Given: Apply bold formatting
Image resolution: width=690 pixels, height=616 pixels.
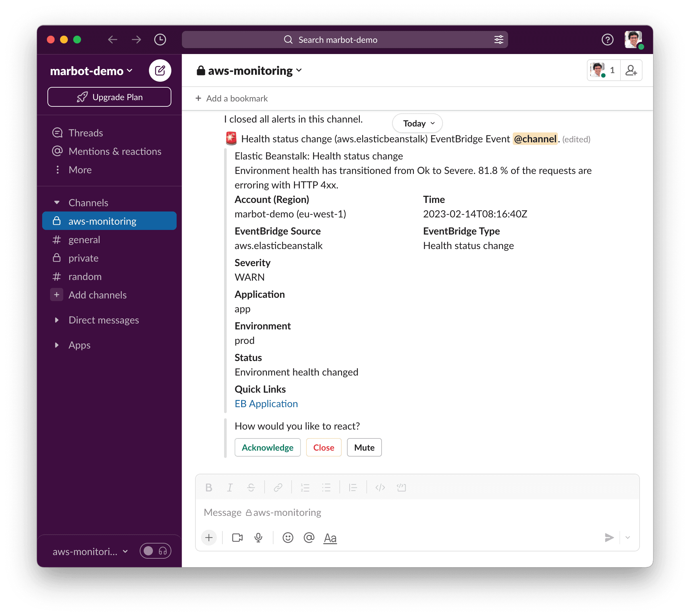Looking at the screenshot, I should click(x=209, y=488).
